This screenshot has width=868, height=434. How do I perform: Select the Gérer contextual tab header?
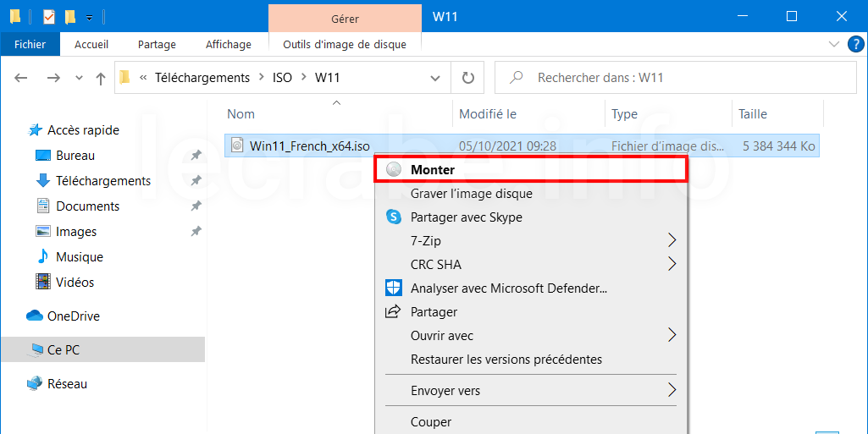[x=345, y=19]
